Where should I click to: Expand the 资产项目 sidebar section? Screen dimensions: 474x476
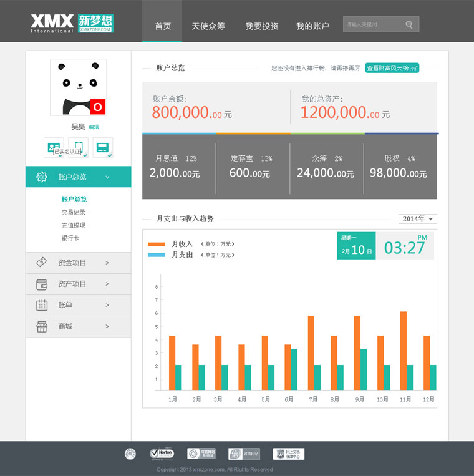[x=78, y=284]
